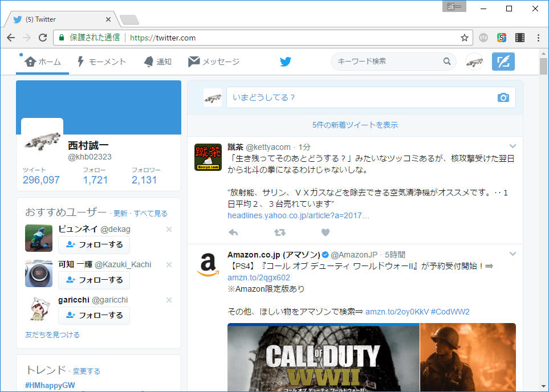Reply to the @kettyacom tweet
Image resolution: width=549 pixels, height=392 pixels.
tap(233, 232)
